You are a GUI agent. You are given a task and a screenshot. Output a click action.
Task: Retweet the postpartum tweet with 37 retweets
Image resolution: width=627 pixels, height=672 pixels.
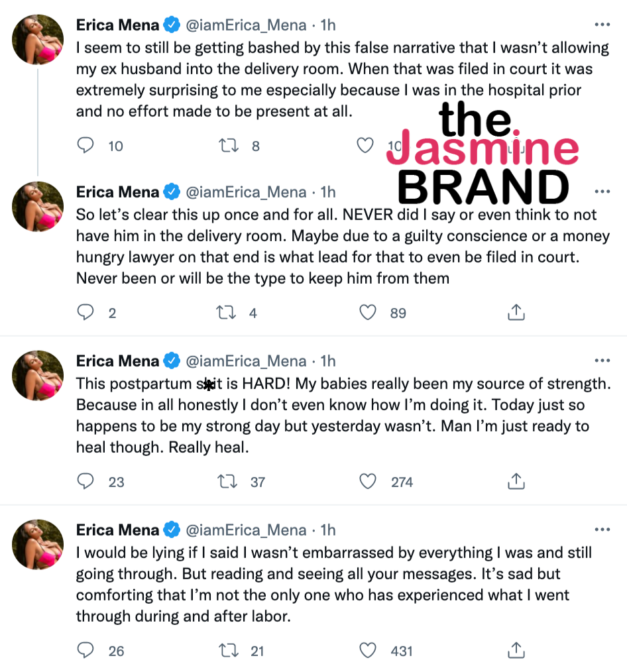[227, 481]
